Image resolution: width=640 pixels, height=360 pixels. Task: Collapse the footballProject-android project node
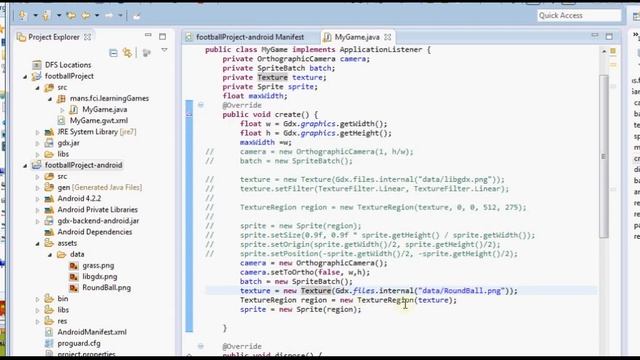coord(25,165)
